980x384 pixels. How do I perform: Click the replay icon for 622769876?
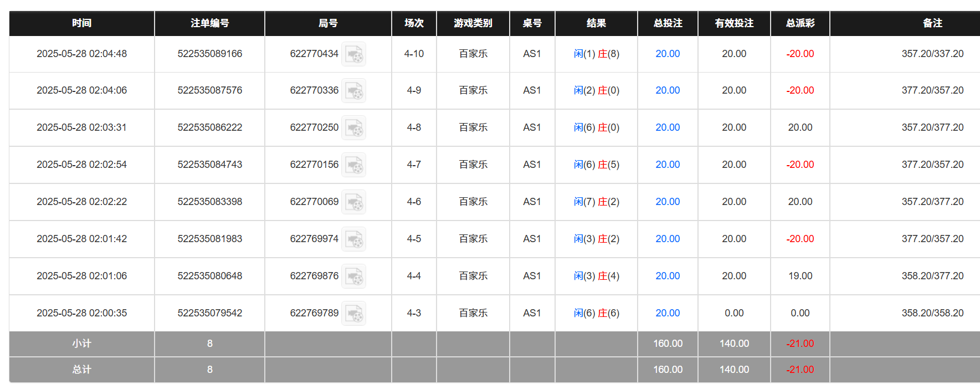pos(353,277)
